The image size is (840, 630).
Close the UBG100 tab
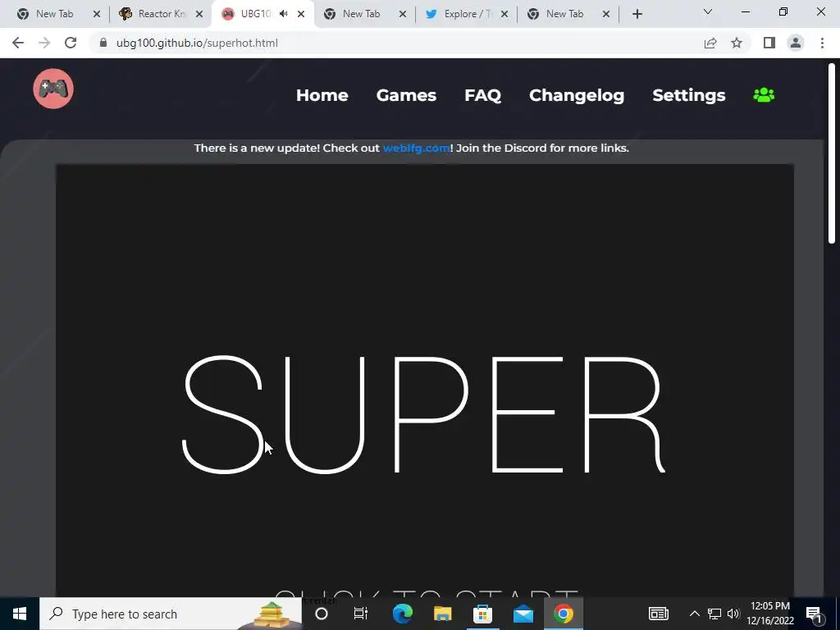[301, 14]
